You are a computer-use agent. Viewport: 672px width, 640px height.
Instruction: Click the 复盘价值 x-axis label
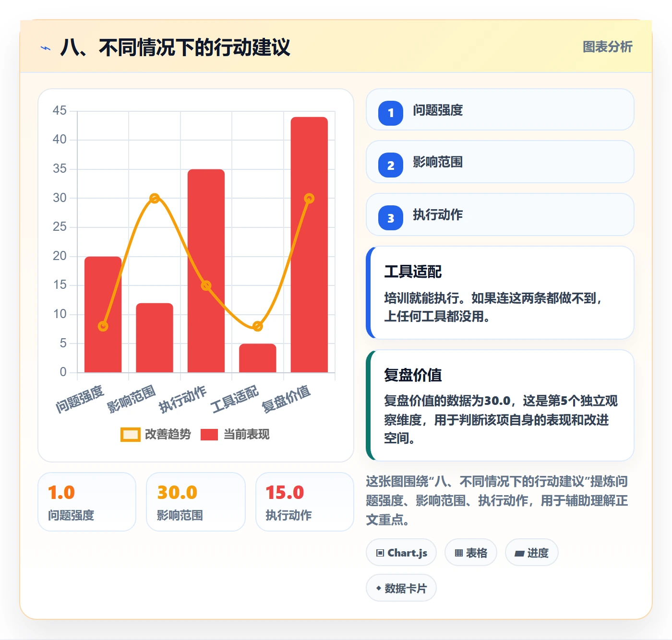tap(286, 399)
